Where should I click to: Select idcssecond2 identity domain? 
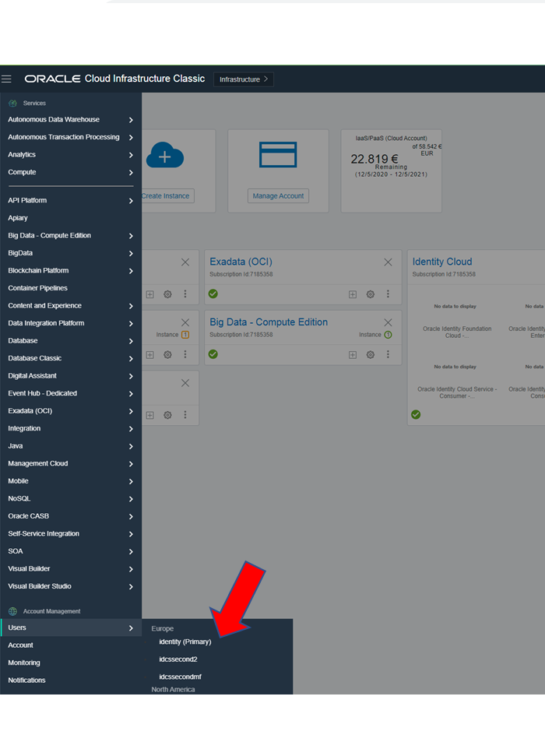178,659
